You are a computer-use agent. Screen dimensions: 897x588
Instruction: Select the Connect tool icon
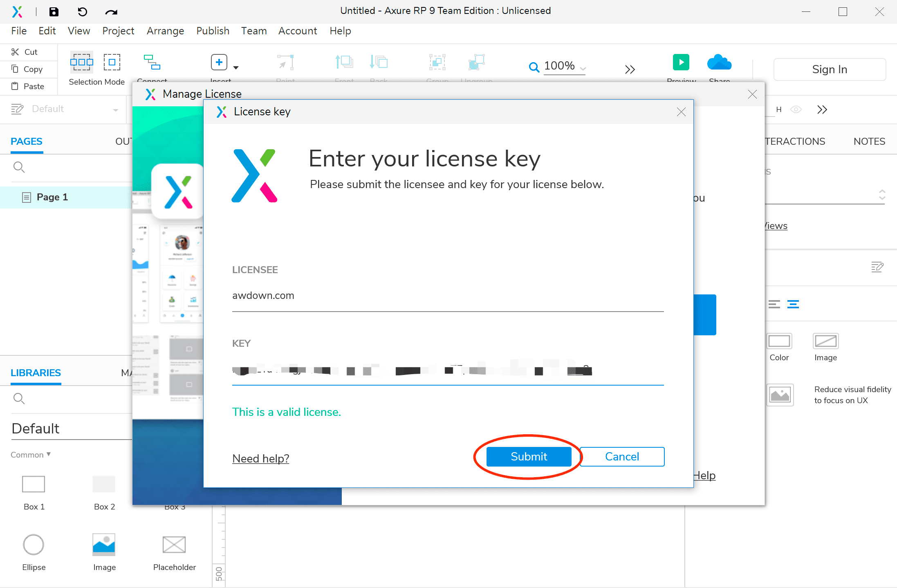152,63
